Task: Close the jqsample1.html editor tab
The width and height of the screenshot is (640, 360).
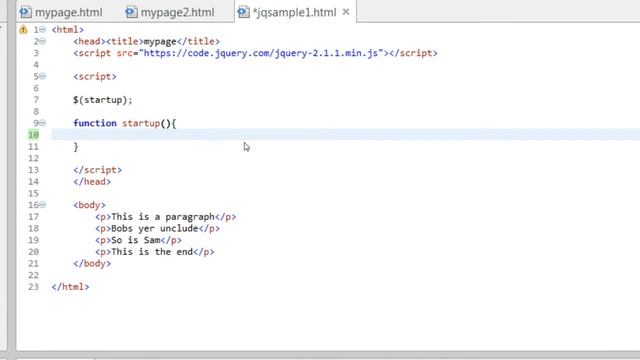Action: tap(346, 12)
